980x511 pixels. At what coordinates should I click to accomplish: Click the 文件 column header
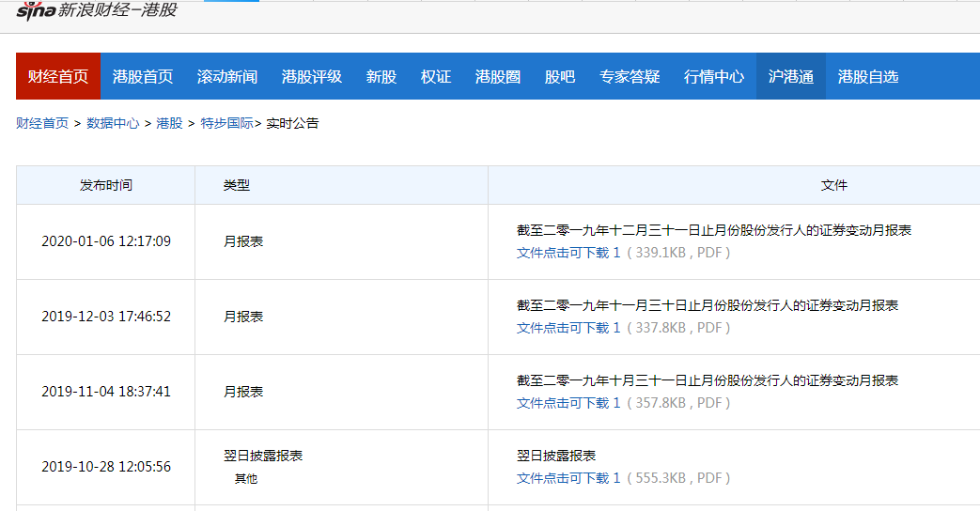pyautogui.click(x=833, y=185)
